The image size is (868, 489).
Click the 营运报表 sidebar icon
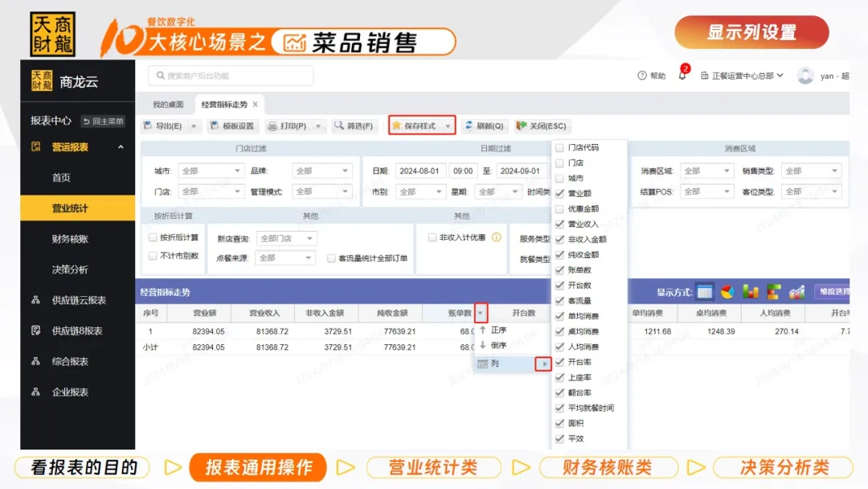tap(36, 146)
